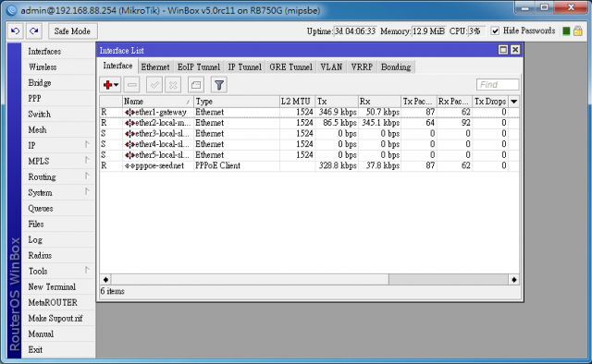Click the padlock security icon
This screenshot has width=592, height=364.
(x=577, y=30)
